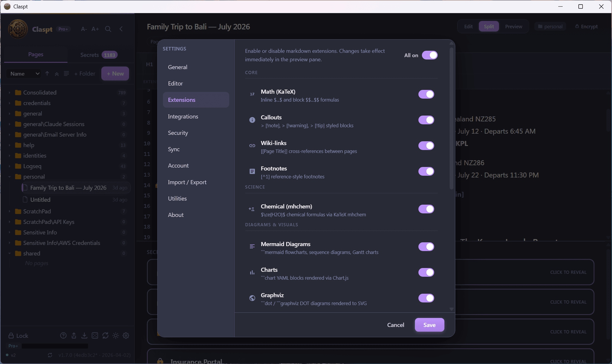This screenshot has height=364, width=612.
Task: Open the Security settings section
Action: (x=196, y=133)
